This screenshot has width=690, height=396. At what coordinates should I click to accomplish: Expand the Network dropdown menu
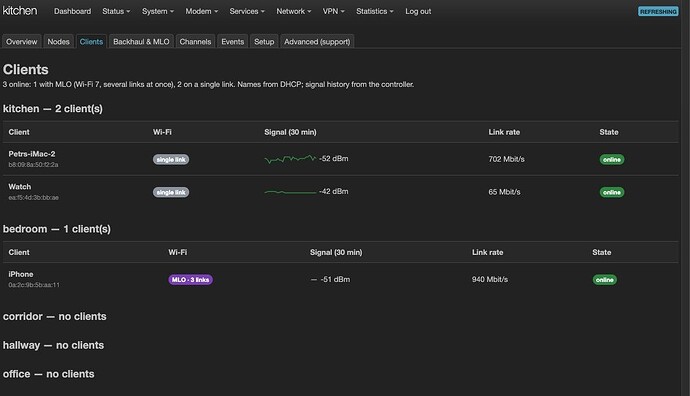(x=294, y=11)
